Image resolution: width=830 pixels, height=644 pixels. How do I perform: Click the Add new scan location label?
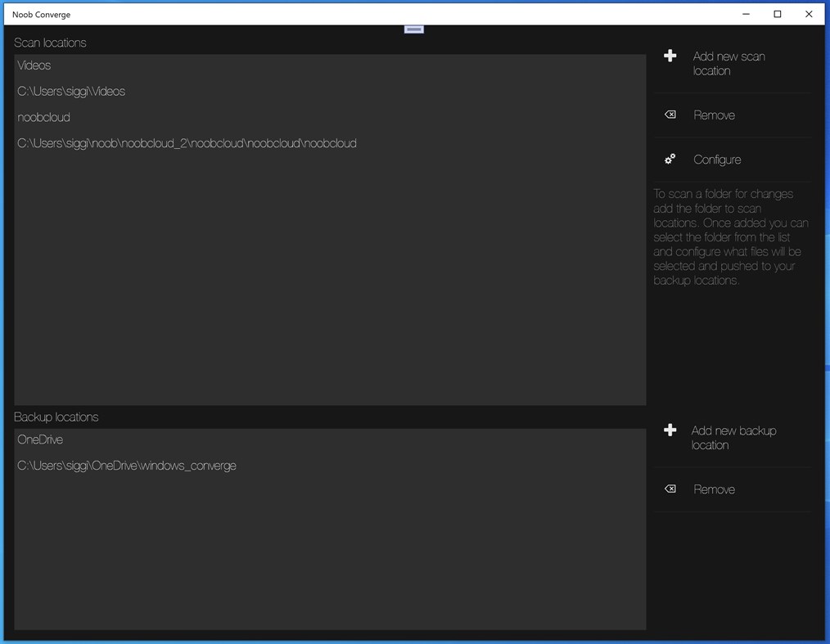pyautogui.click(x=729, y=63)
